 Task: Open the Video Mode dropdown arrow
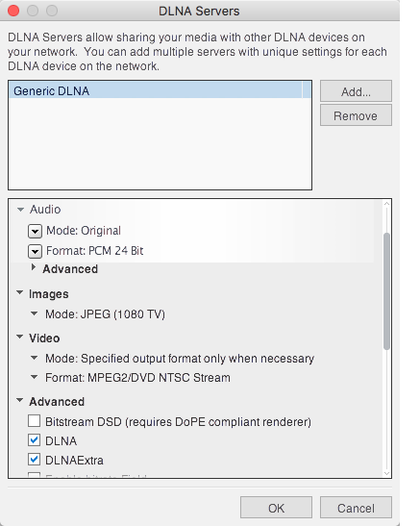34,358
